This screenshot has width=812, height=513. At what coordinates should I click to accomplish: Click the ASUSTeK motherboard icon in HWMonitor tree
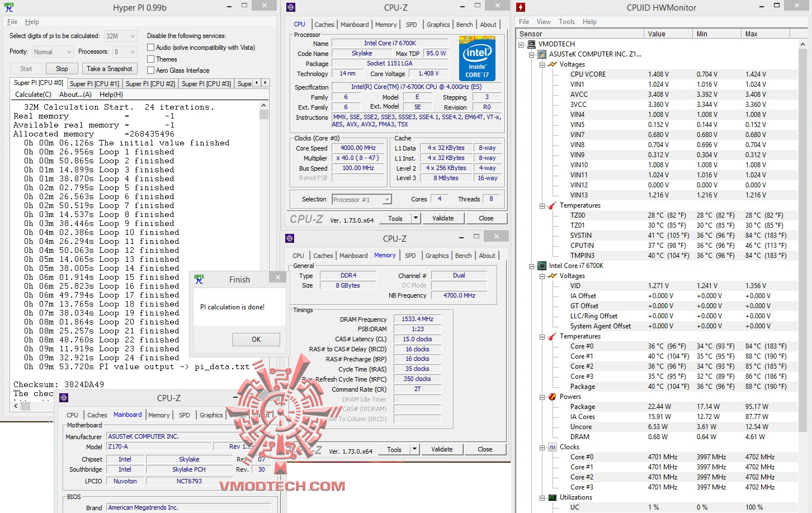click(542, 54)
